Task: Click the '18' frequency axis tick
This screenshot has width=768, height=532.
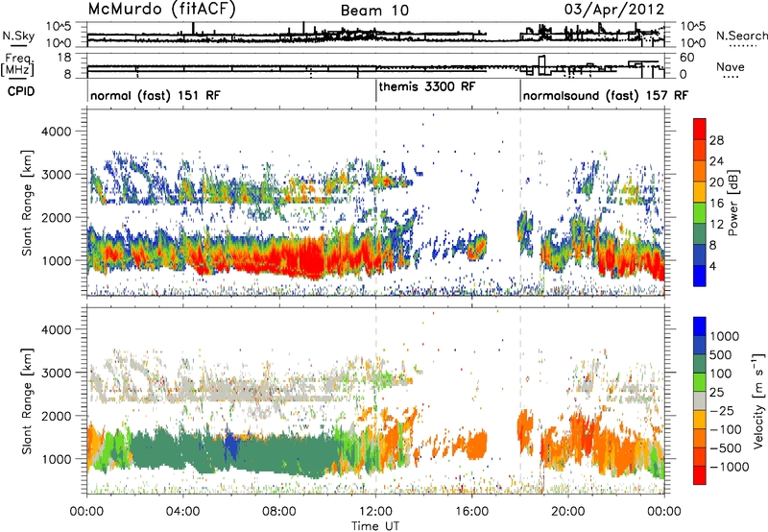Action: coord(63,58)
